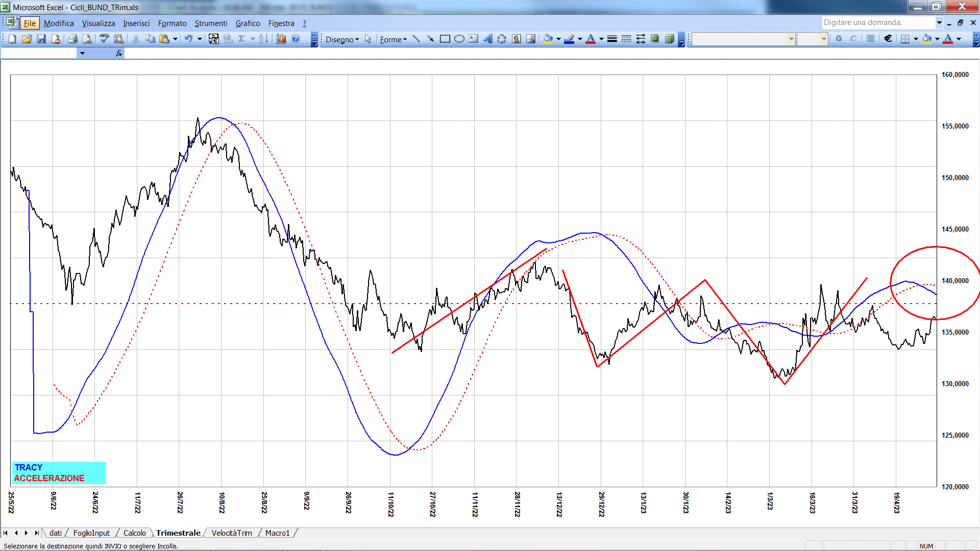Screen dimensions: 980x551
Task: Click the Arrow Style icon
Action: pyautogui.click(x=641, y=39)
